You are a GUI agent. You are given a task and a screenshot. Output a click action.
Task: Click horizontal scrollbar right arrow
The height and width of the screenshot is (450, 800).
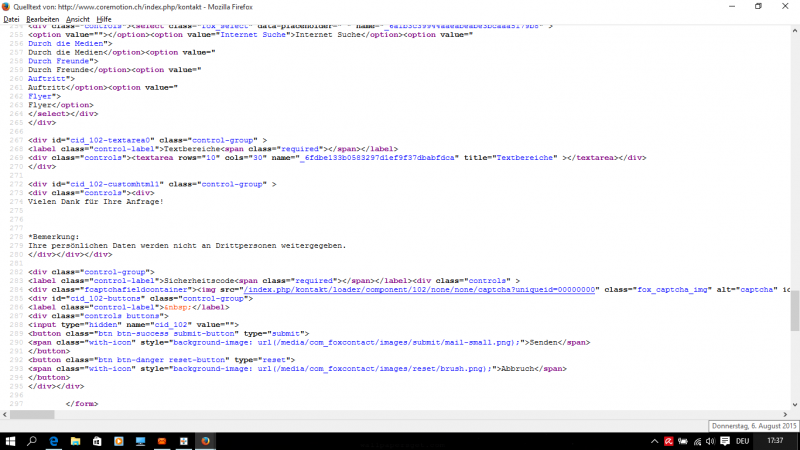point(785,415)
